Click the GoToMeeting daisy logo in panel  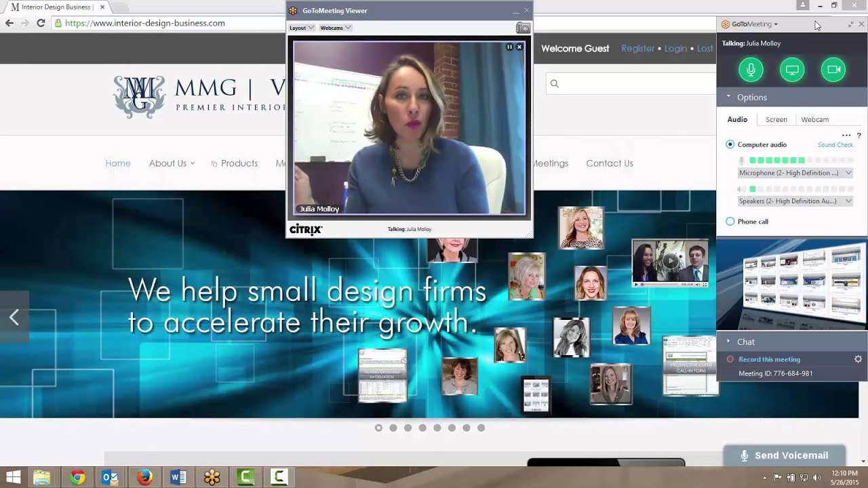pos(726,24)
